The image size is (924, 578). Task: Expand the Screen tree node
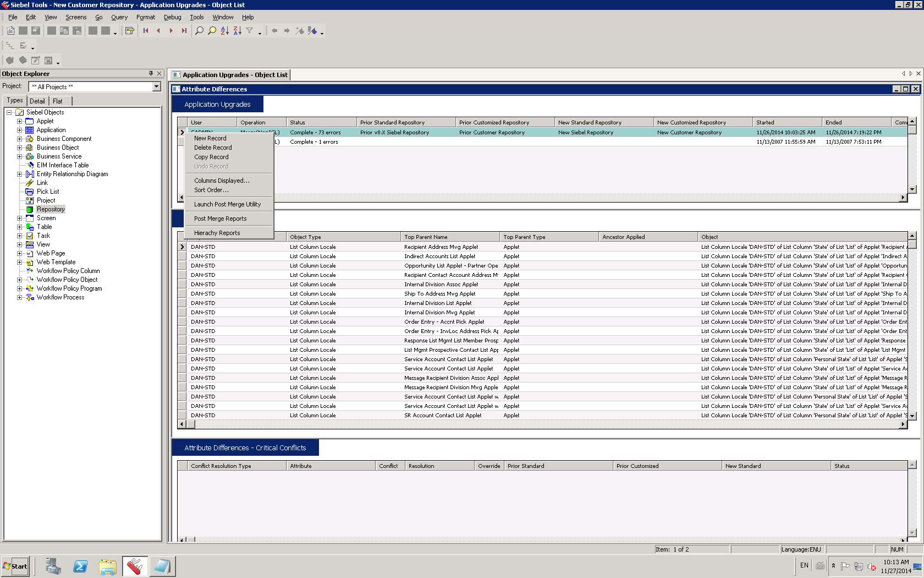click(x=19, y=218)
